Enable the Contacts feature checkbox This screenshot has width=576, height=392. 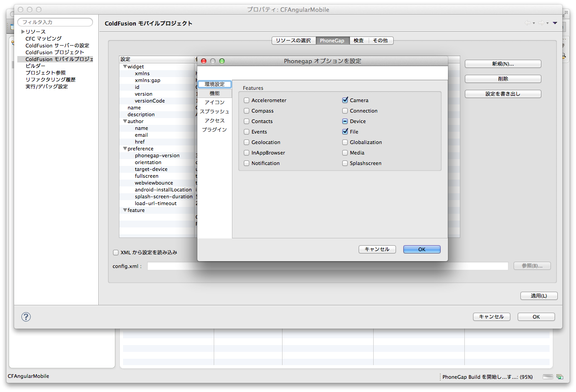(x=247, y=121)
